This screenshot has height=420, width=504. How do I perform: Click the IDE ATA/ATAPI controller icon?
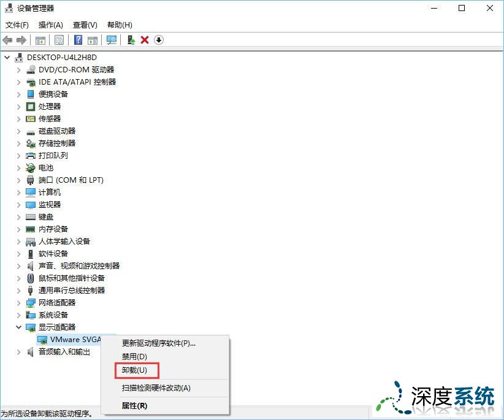[x=31, y=82]
